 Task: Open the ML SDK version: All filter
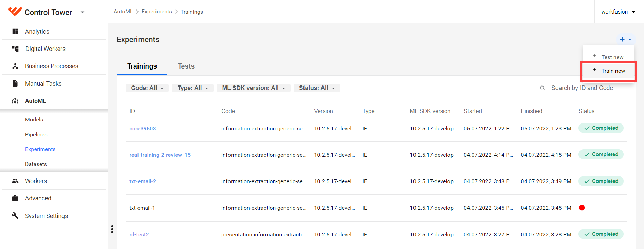click(254, 88)
